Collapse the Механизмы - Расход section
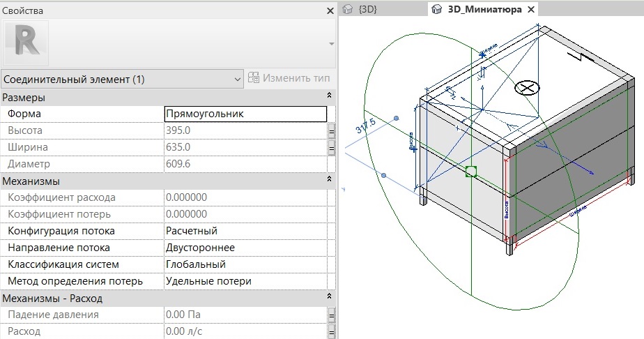 click(329, 298)
